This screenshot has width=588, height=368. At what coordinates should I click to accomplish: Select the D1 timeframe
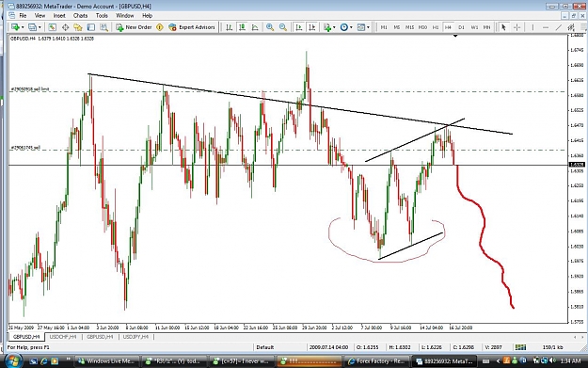click(461, 27)
